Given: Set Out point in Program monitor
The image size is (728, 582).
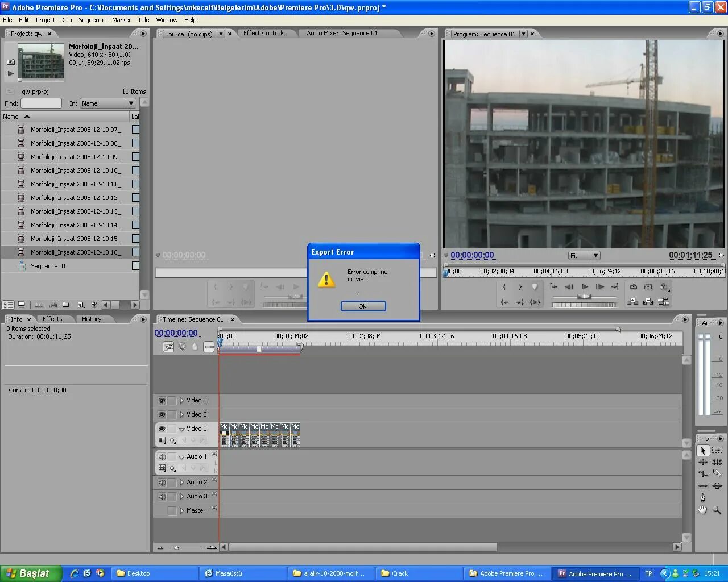Looking at the screenshot, I should click(x=519, y=287).
